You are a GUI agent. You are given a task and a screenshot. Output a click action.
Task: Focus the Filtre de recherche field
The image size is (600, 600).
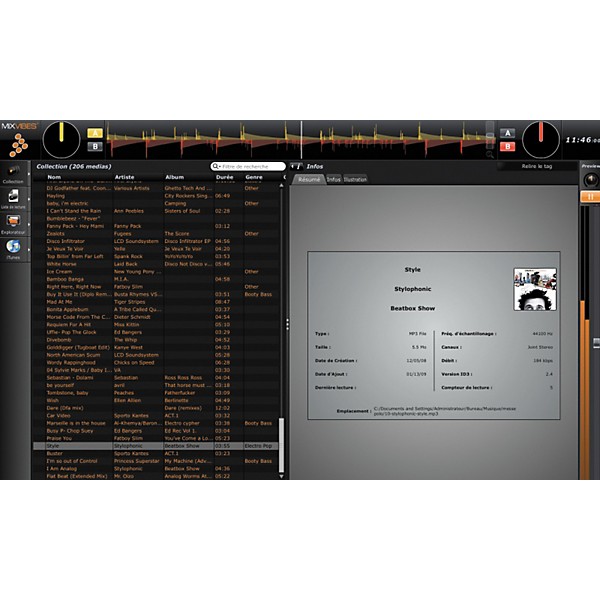click(248, 166)
